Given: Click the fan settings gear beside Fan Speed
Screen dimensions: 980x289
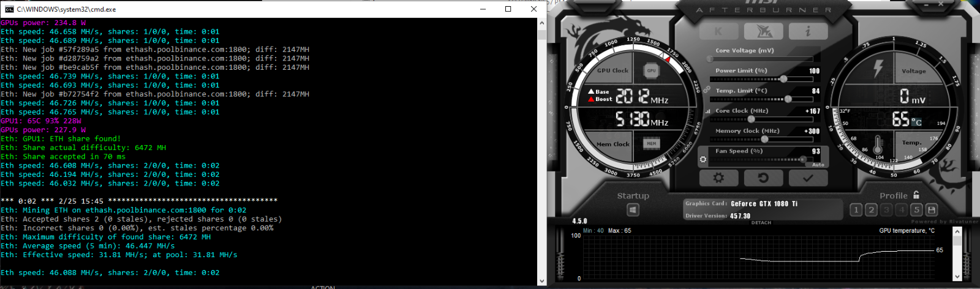Looking at the screenshot, I should pos(703,159).
